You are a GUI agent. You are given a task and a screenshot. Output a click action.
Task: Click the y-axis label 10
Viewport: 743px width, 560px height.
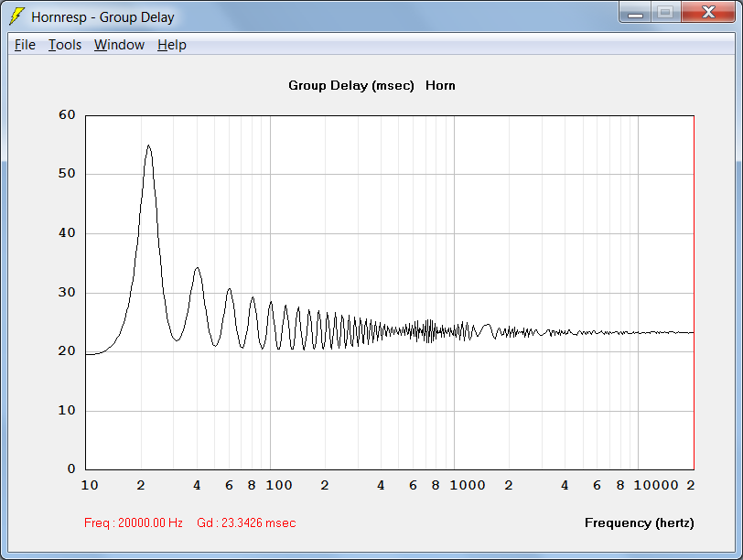(67, 410)
